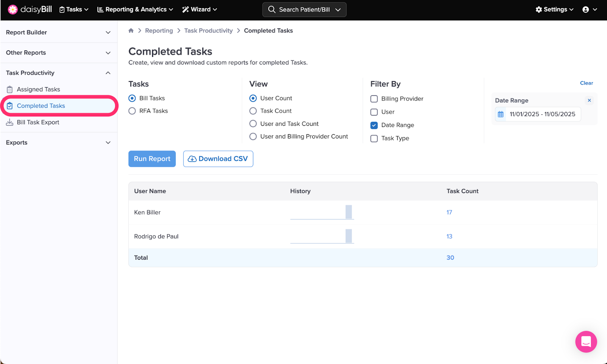607x364 pixels.
Task: Uncheck the Date Range filter checkbox
Action: pos(374,125)
